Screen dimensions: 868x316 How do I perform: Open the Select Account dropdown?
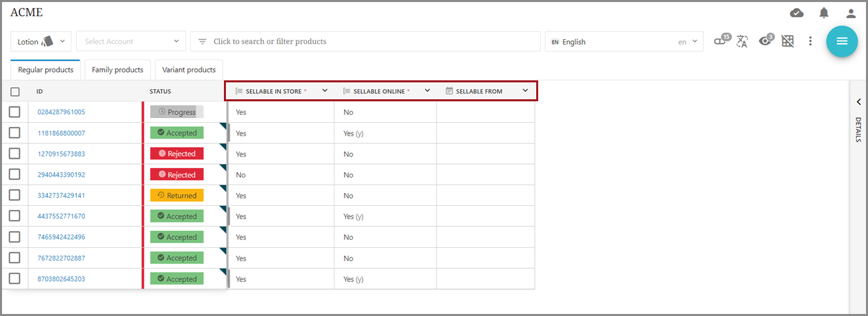tap(131, 42)
